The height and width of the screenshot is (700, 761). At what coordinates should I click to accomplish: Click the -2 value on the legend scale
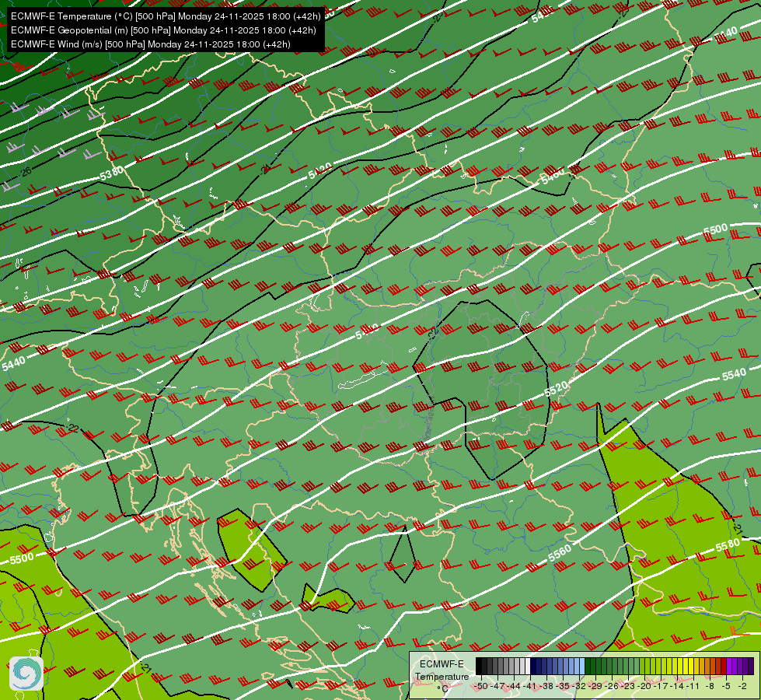742,686
